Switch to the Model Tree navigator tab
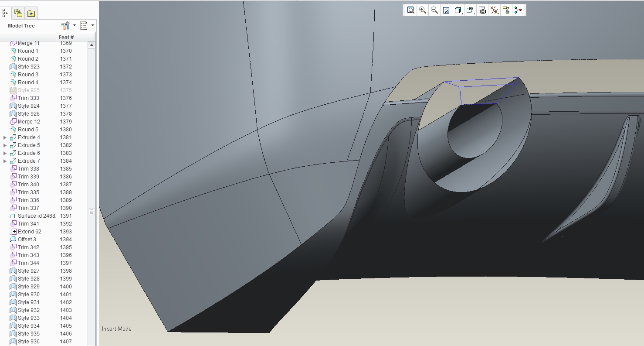 tap(5, 13)
